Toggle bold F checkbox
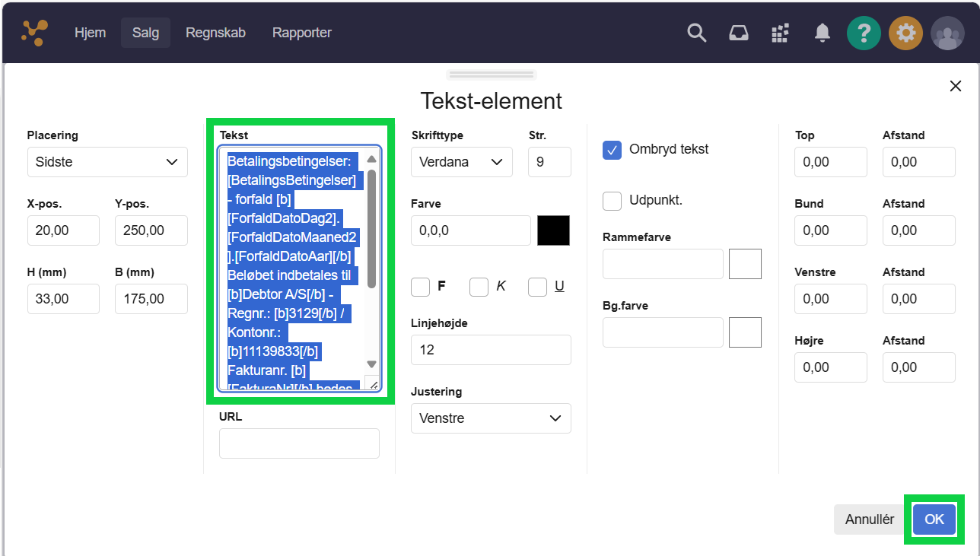The width and height of the screenshot is (980, 556). pyautogui.click(x=420, y=287)
